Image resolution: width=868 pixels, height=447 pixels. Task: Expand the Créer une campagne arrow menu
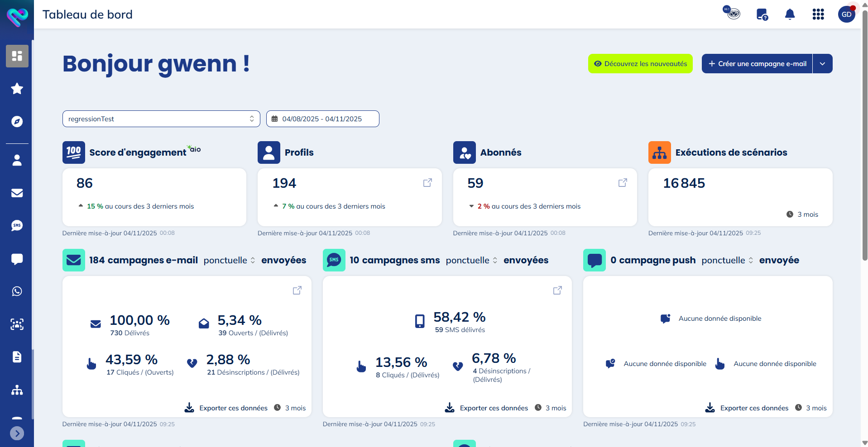coord(822,64)
